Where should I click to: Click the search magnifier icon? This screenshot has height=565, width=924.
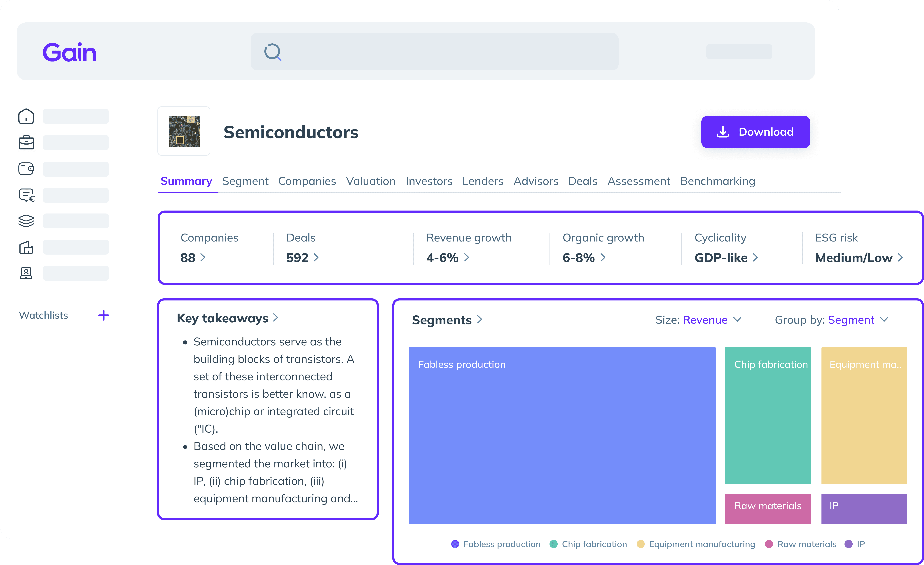tap(273, 52)
